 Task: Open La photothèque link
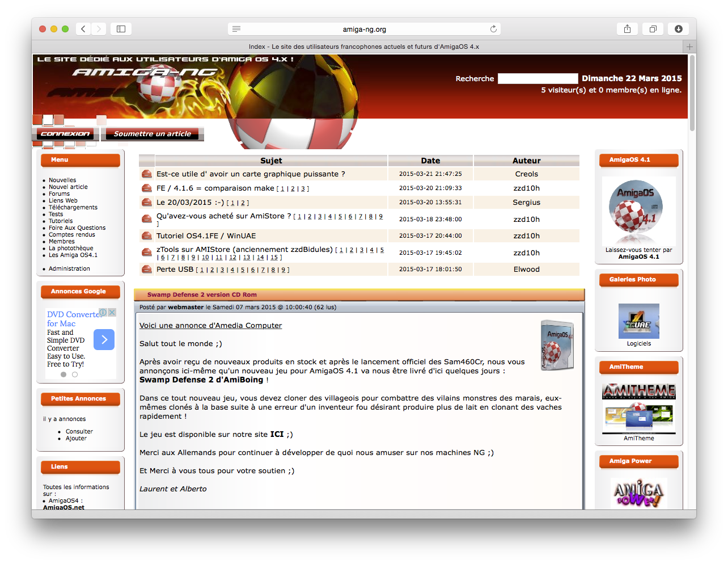click(x=71, y=248)
